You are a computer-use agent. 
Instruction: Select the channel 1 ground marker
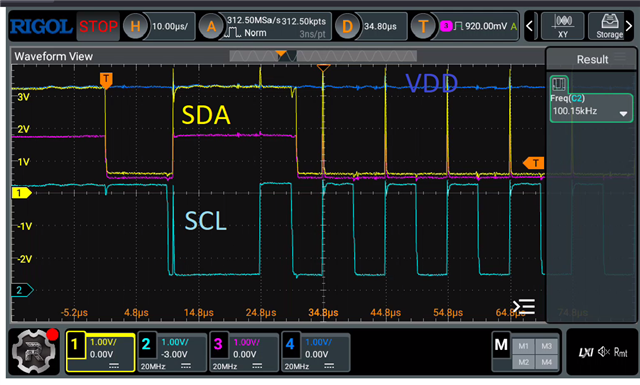point(21,193)
